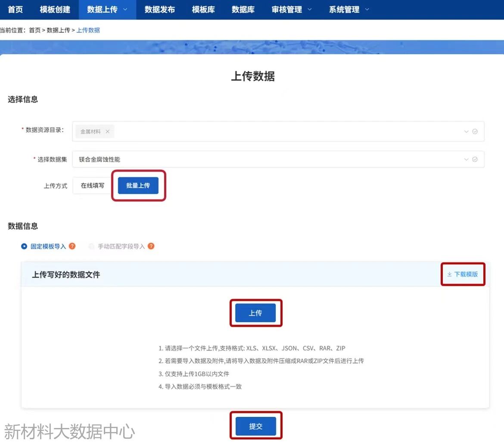Viewport: 504px width, 447px height.
Task: Choose the 批量上传 upload method
Action: [138, 185]
